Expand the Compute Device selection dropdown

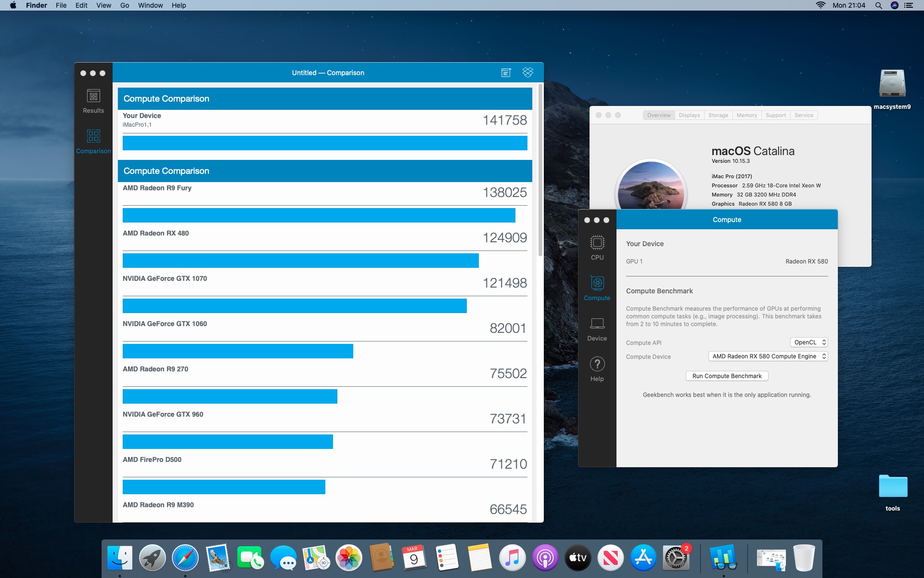coord(768,356)
